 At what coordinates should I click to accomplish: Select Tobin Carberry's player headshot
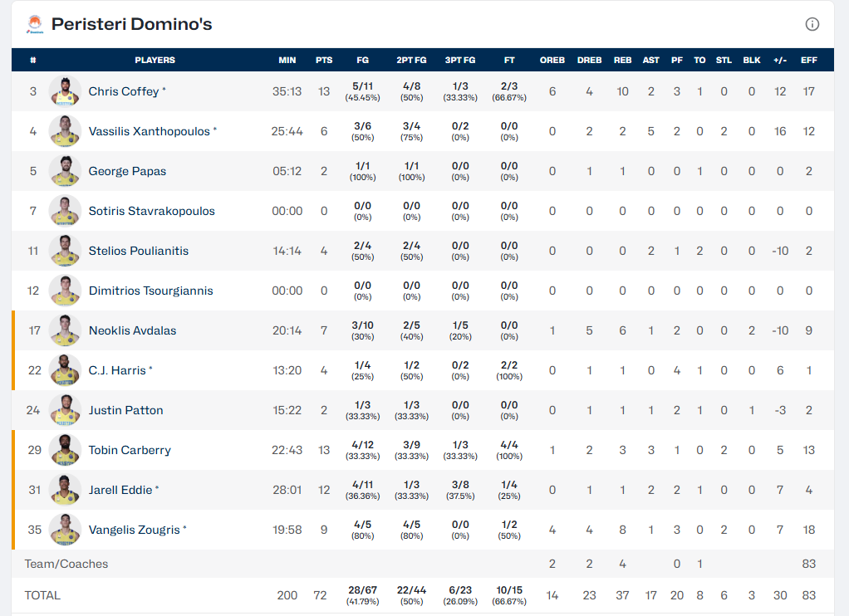coord(65,450)
